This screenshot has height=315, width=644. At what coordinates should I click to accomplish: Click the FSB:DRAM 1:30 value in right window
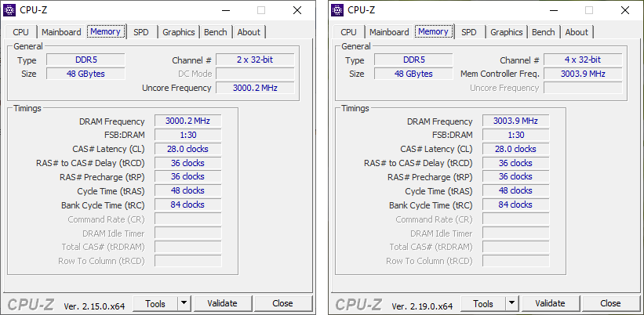[x=515, y=135]
